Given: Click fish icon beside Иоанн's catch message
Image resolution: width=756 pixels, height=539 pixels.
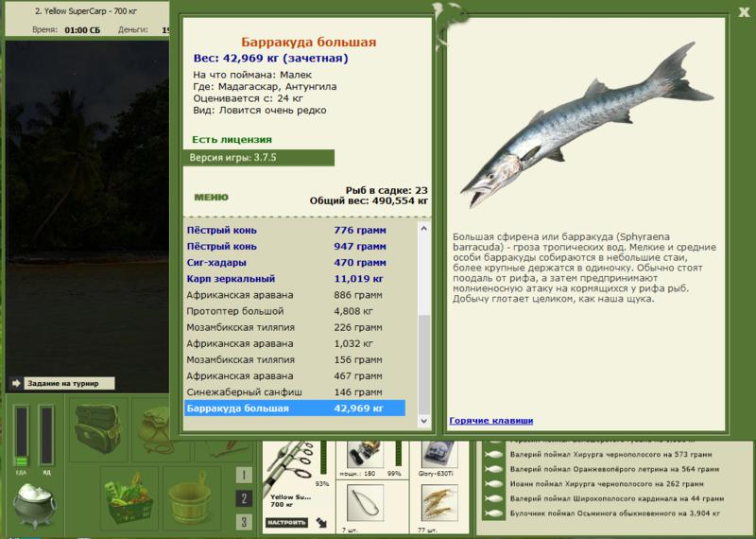Looking at the screenshot, I should [493, 484].
